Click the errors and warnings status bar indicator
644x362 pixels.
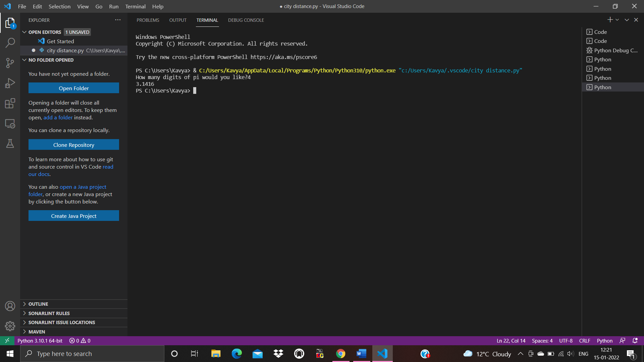pyautogui.click(x=79, y=341)
